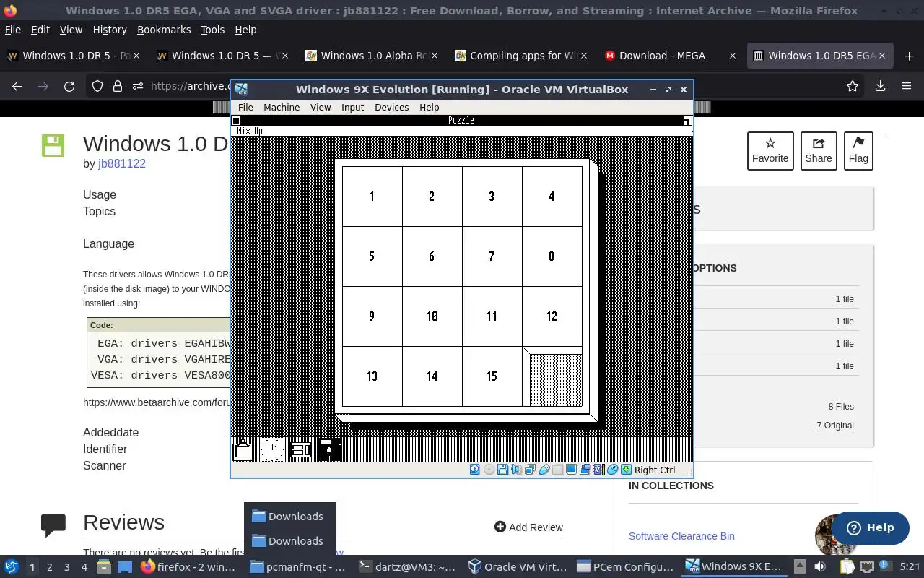Click the hard disk activity indicator in VirtualBox

click(474, 470)
